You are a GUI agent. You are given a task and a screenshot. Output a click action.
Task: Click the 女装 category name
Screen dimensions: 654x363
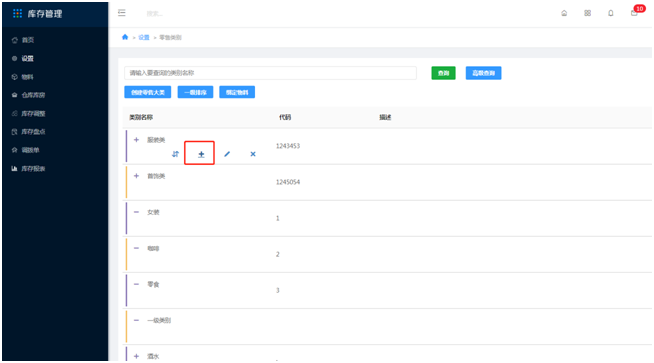coord(153,212)
